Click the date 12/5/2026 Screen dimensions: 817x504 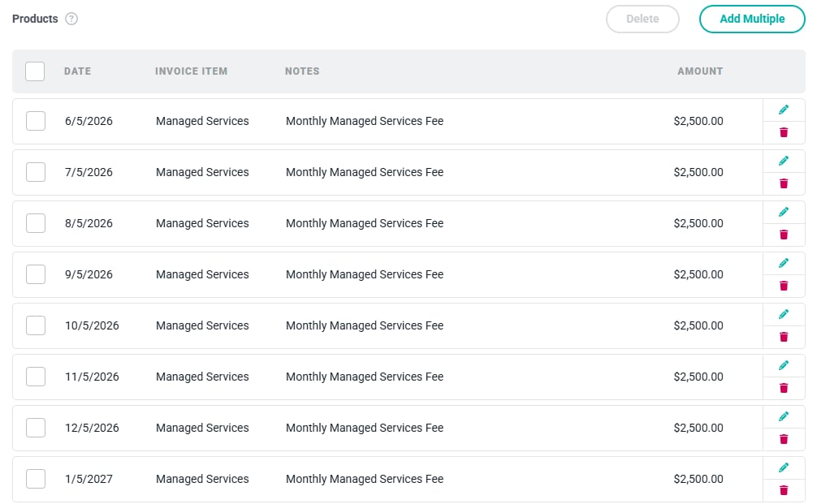(92, 428)
